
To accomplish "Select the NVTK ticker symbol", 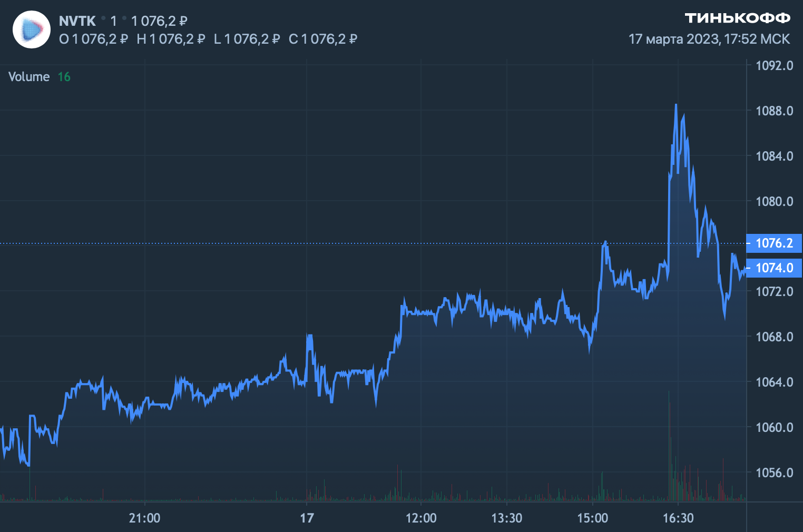I will (77, 21).
